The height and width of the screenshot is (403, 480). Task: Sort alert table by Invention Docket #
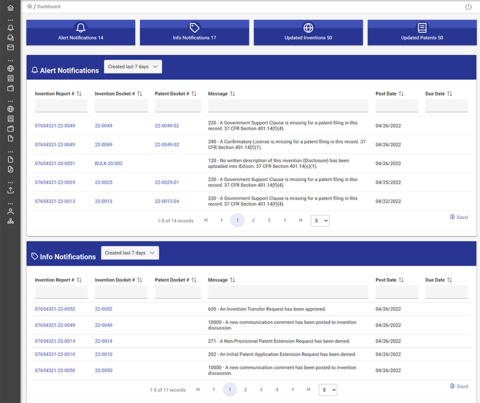click(140, 94)
